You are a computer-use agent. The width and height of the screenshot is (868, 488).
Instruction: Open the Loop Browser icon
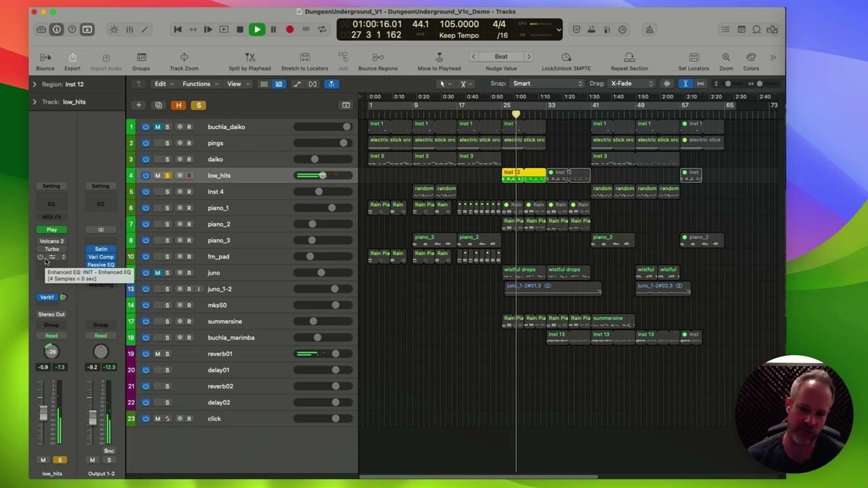[x=757, y=30]
